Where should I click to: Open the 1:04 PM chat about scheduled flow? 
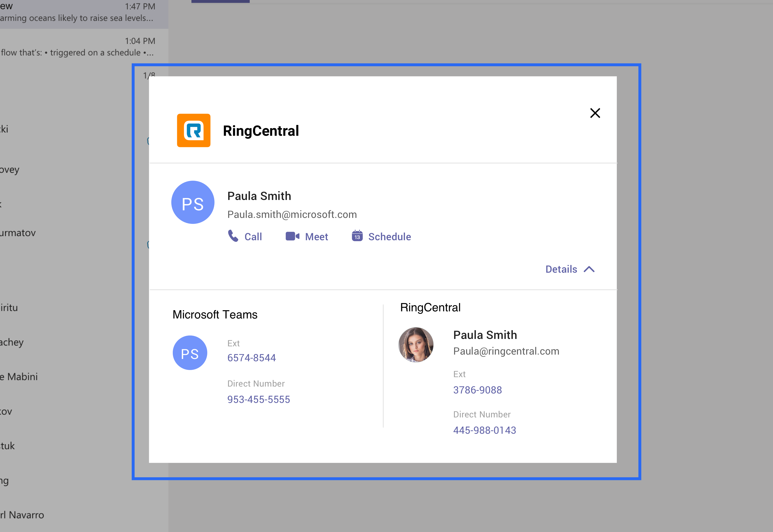click(x=84, y=46)
